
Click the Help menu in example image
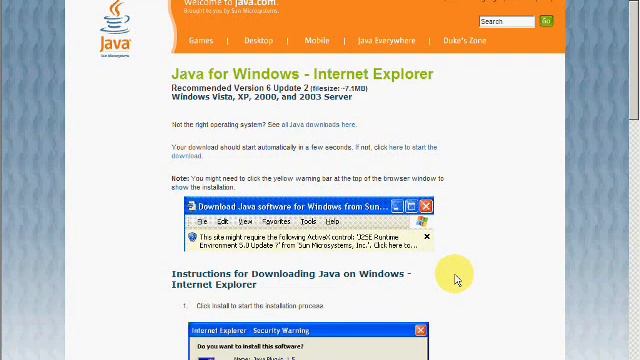point(332,222)
